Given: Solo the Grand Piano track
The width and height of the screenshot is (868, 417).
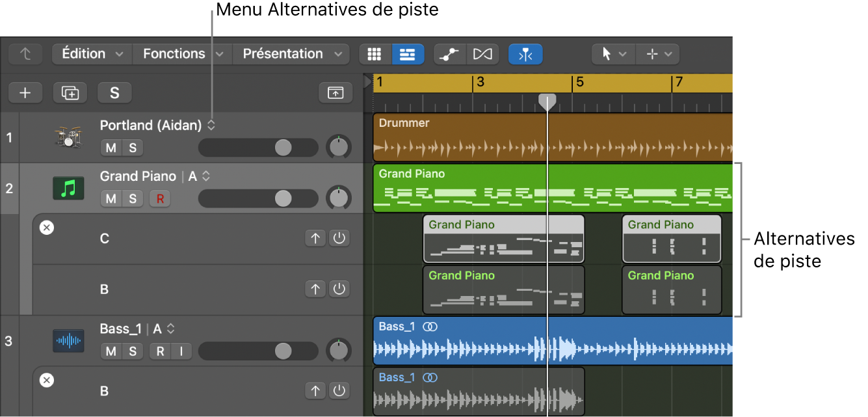Looking at the screenshot, I should click(x=133, y=198).
